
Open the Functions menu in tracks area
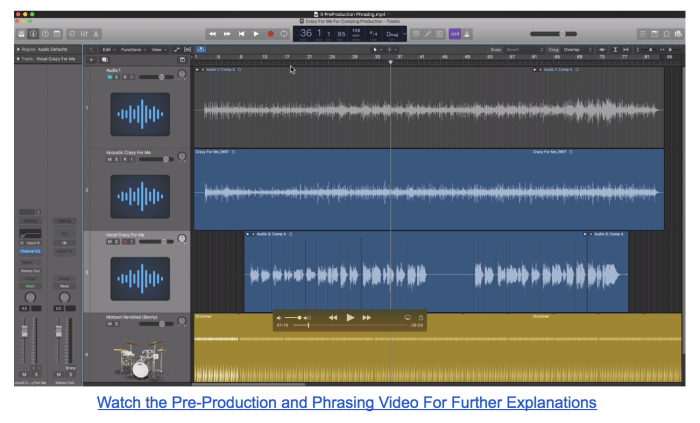[x=135, y=48]
